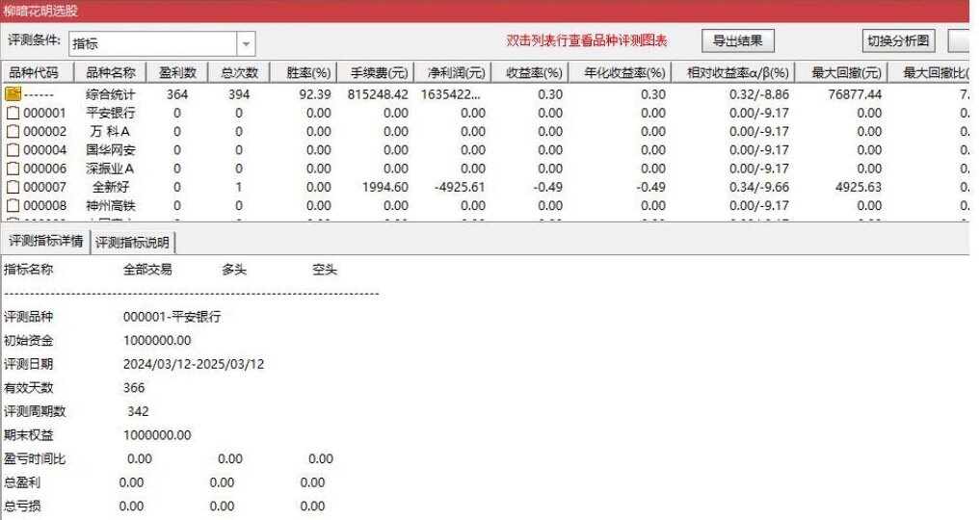Viewport: 980px width, 520px height.
Task: Click stock code 000004
Action: pos(44,150)
